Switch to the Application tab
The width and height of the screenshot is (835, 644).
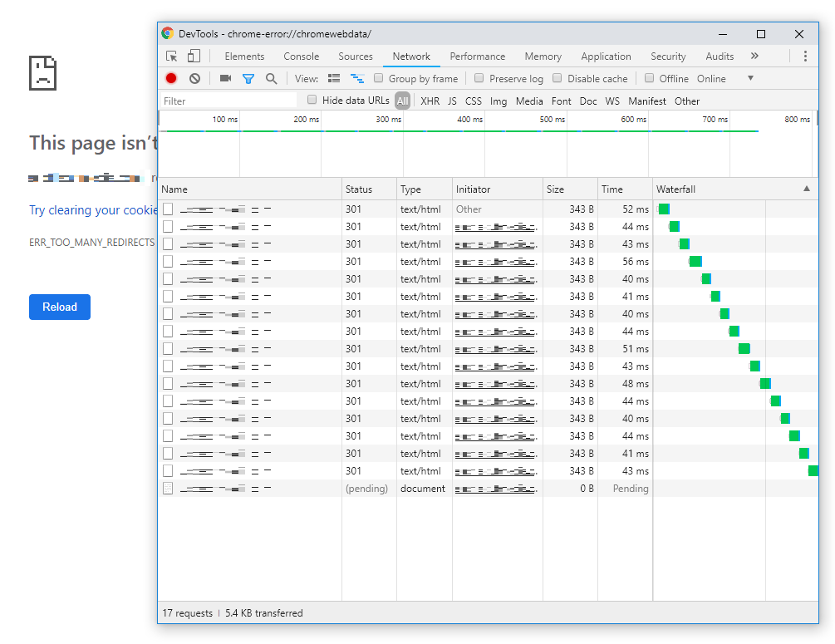(606, 57)
